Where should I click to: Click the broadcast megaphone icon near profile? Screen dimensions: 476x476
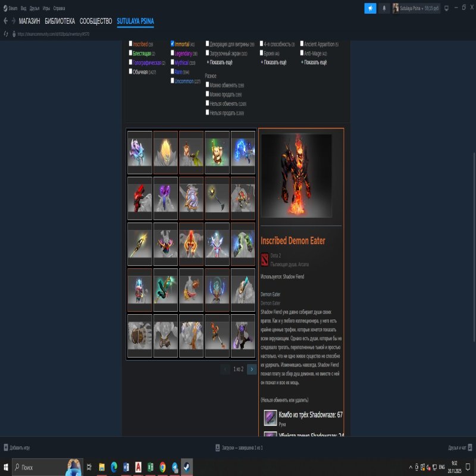tap(369, 7)
